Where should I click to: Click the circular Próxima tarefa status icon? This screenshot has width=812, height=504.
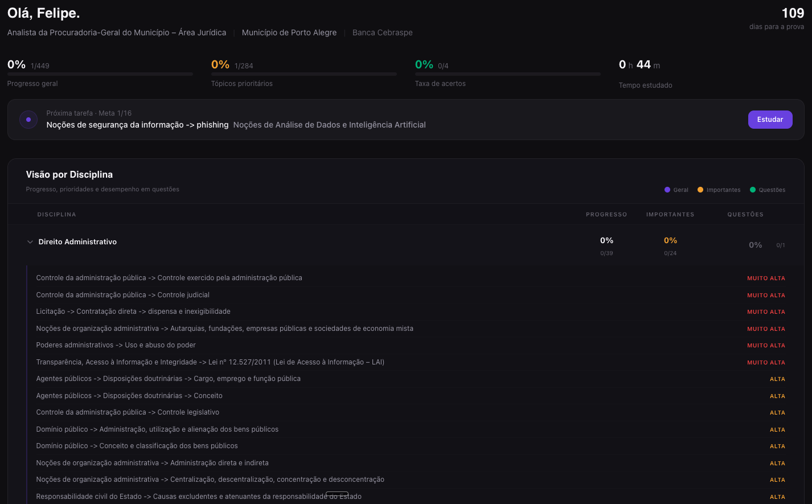click(x=28, y=119)
